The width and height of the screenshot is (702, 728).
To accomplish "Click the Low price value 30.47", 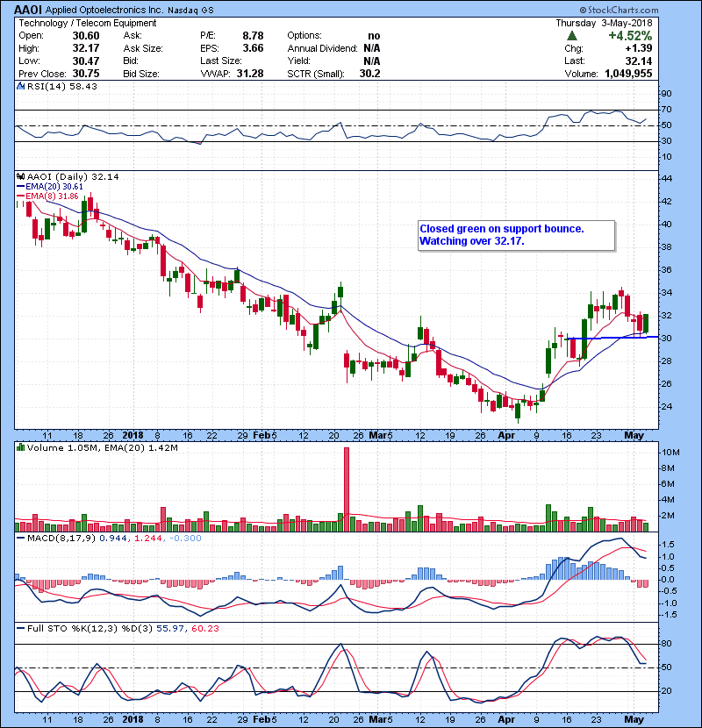I will [86, 61].
